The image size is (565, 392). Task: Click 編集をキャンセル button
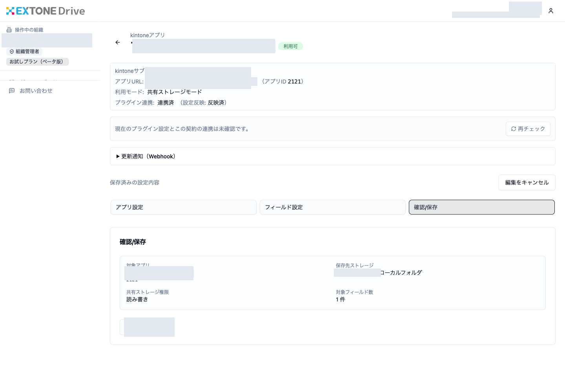(527, 183)
